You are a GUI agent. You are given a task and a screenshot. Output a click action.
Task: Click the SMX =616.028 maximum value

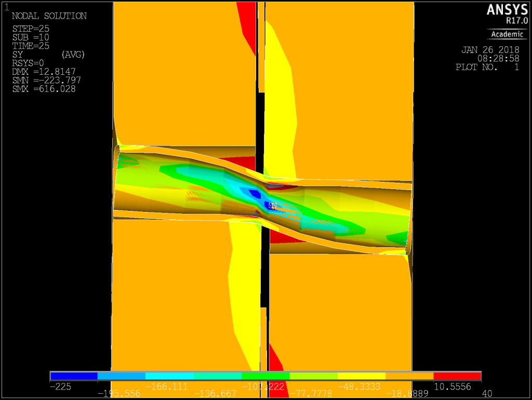click(44, 89)
